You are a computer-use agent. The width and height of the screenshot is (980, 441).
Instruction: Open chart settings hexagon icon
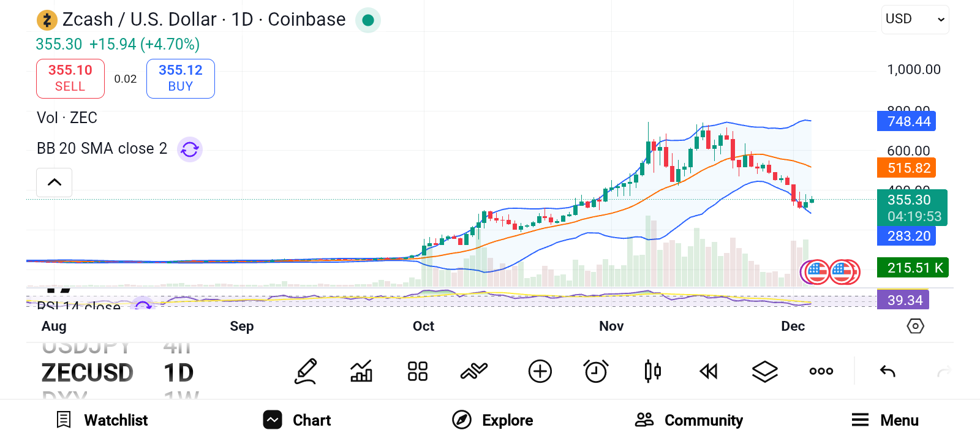coord(915,326)
